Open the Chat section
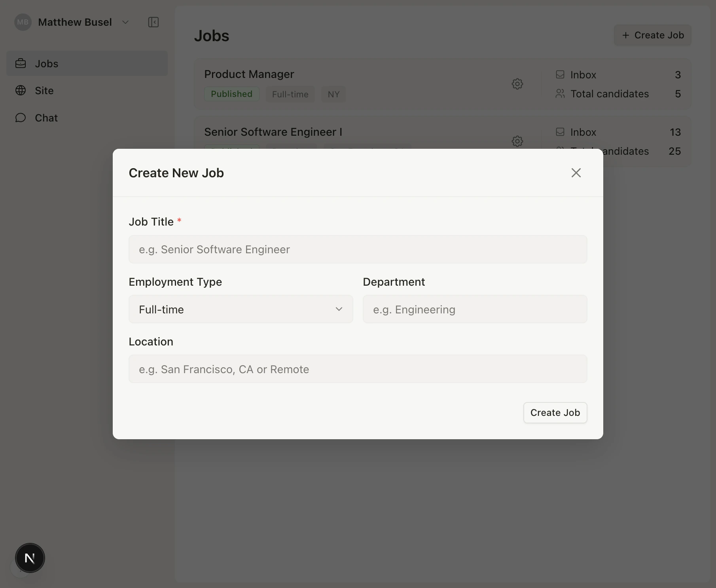This screenshot has width=716, height=588. click(46, 118)
